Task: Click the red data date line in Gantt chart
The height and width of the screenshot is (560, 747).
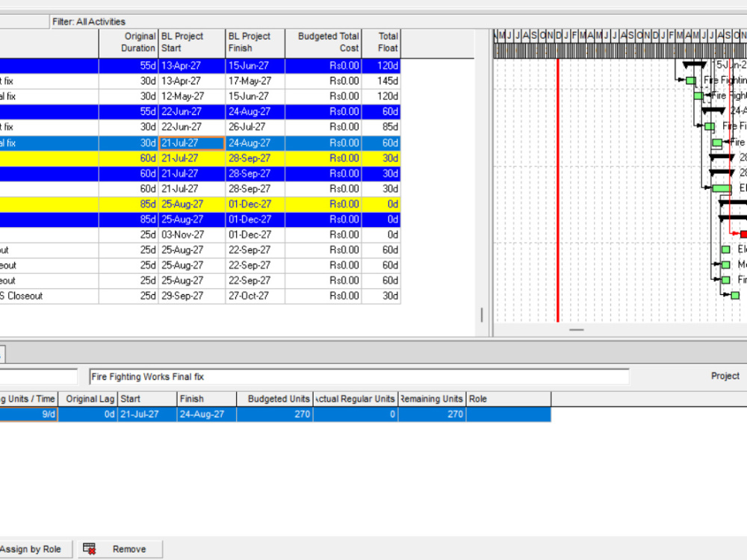Action: click(558, 190)
